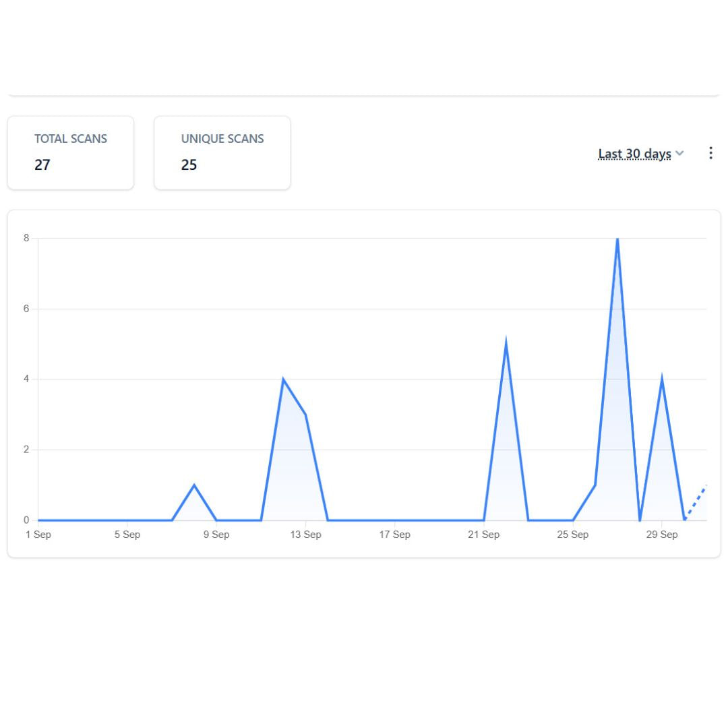This screenshot has height=728, width=728.
Task: Click the 1 Sep x-axis label
Action: (38, 535)
